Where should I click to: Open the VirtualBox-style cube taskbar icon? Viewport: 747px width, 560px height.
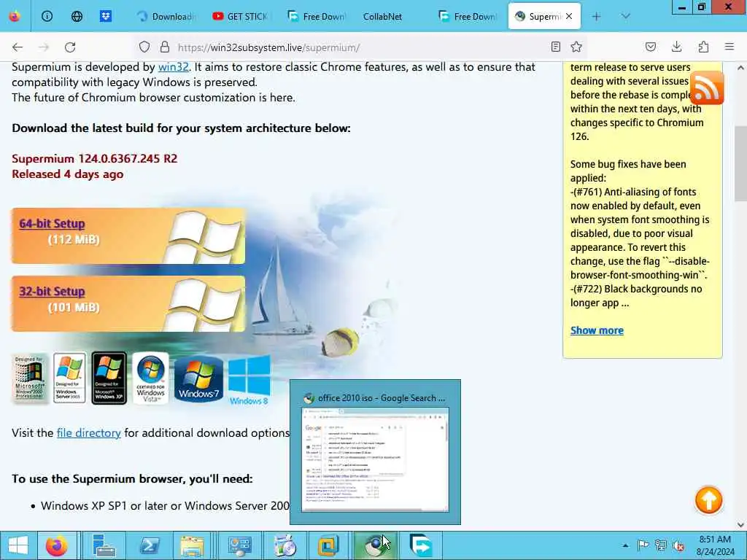pyautogui.click(x=328, y=545)
